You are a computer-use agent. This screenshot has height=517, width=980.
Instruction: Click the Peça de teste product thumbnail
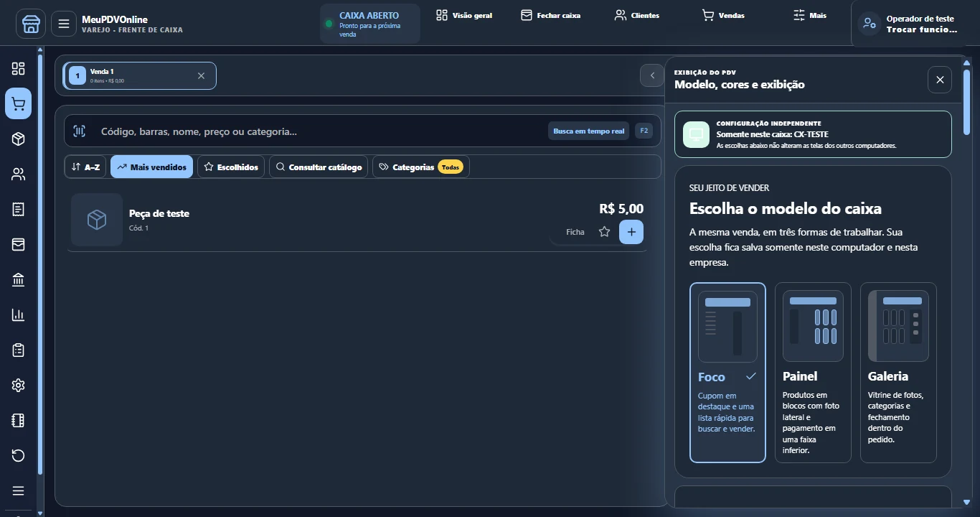click(97, 220)
